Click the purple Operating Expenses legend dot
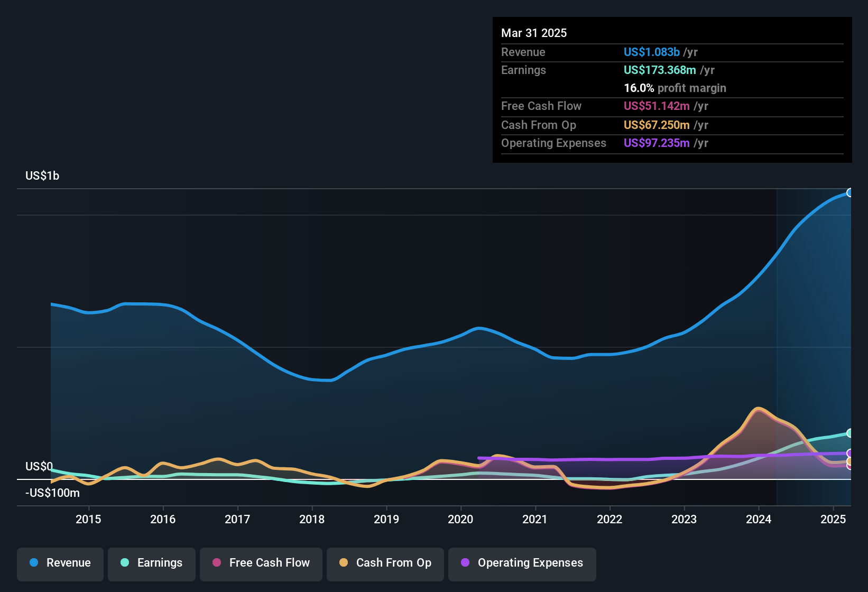The width and height of the screenshot is (868, 592). [x=465, y=562]
